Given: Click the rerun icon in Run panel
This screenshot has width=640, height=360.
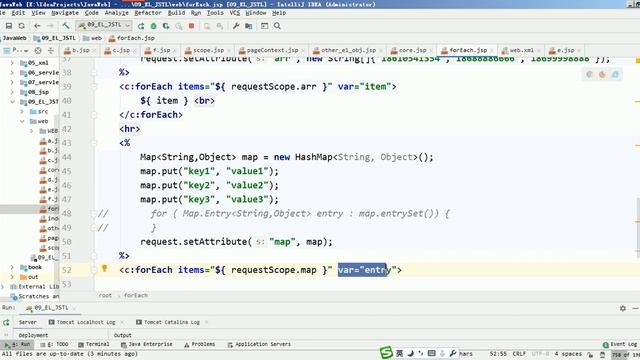Looking at the screenshot, I should coord(6,322).
